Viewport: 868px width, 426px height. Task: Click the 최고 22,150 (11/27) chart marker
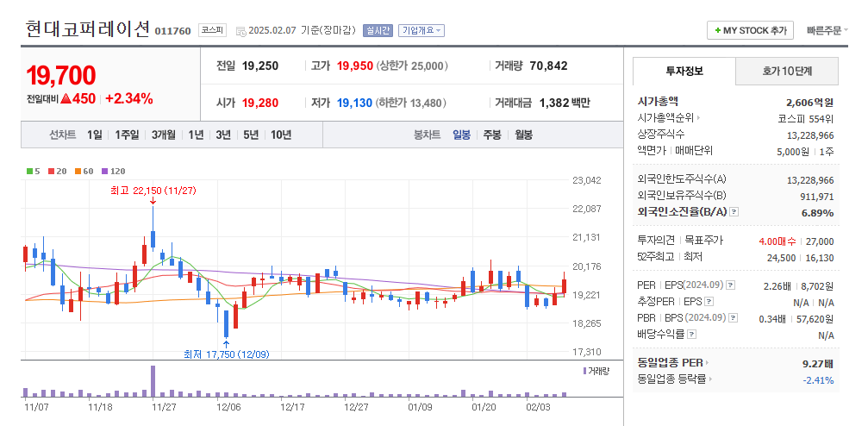coord(153,191)
